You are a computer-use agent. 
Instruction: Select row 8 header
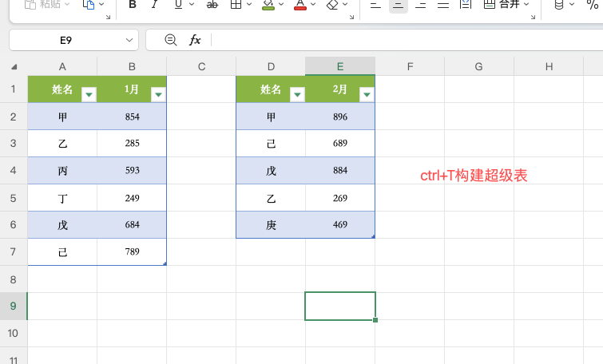(14, 279)
